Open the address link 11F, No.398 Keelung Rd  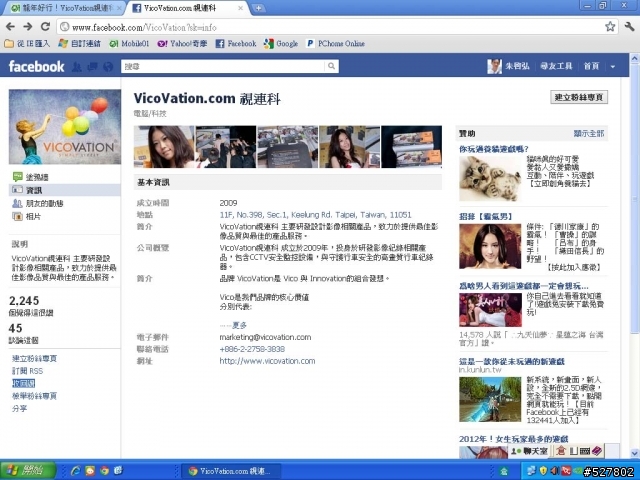click(316, 215)
